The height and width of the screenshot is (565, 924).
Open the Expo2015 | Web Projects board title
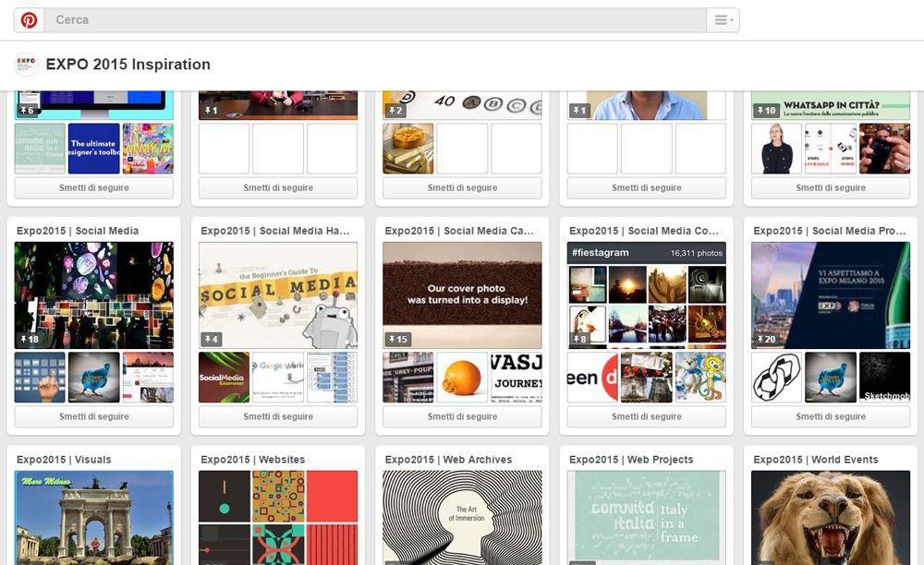[x=631, y=460]
